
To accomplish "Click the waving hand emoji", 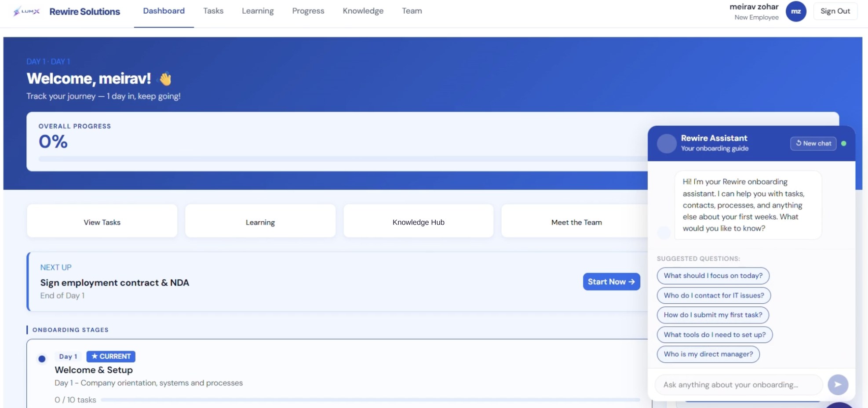I will click(165, 79).
